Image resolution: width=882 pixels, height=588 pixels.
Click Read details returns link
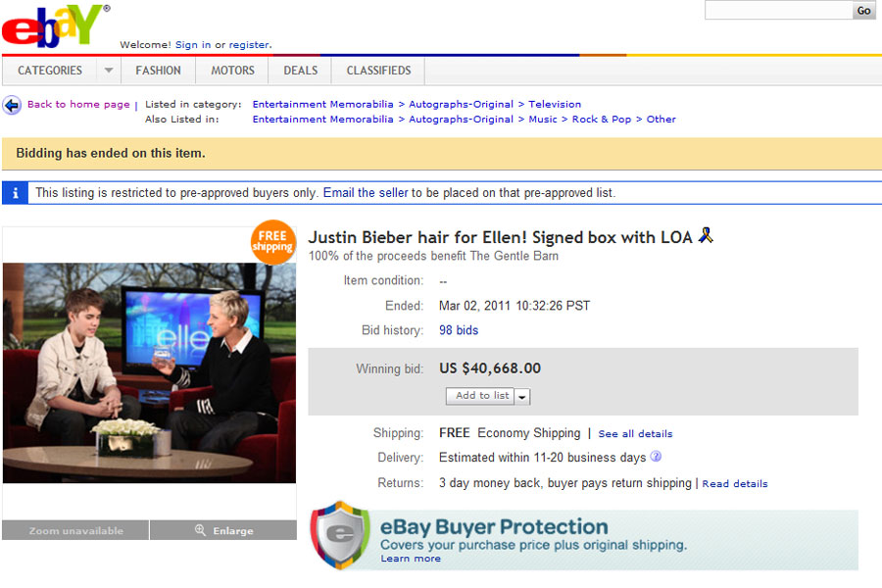click(x=735, y=484)
